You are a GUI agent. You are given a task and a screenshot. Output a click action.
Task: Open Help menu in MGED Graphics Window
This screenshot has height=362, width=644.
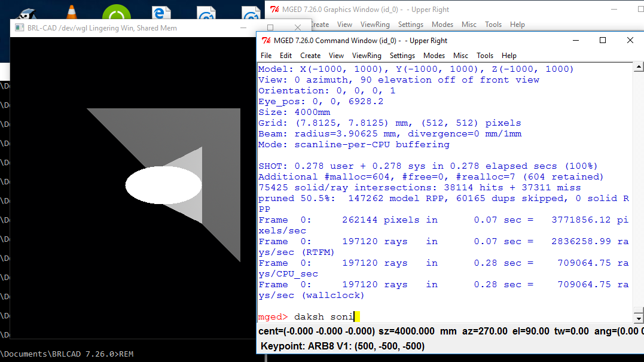coord(517,25)
